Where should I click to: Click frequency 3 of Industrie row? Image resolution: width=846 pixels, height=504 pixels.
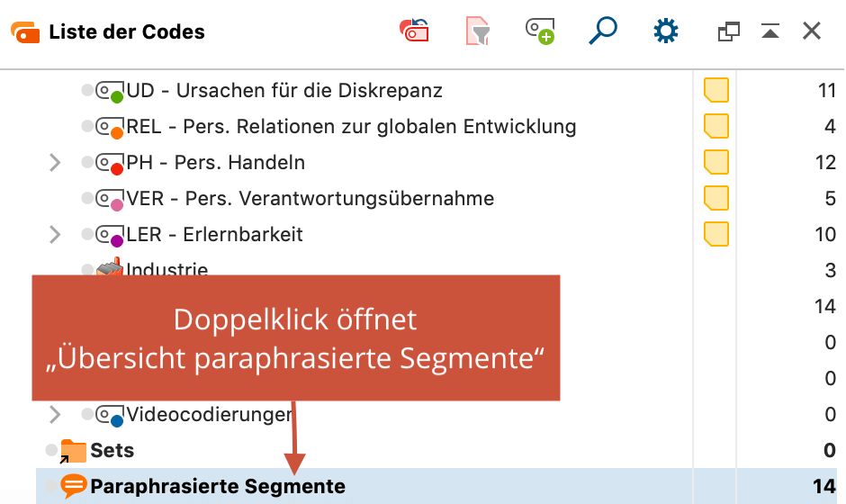[831, 270]
